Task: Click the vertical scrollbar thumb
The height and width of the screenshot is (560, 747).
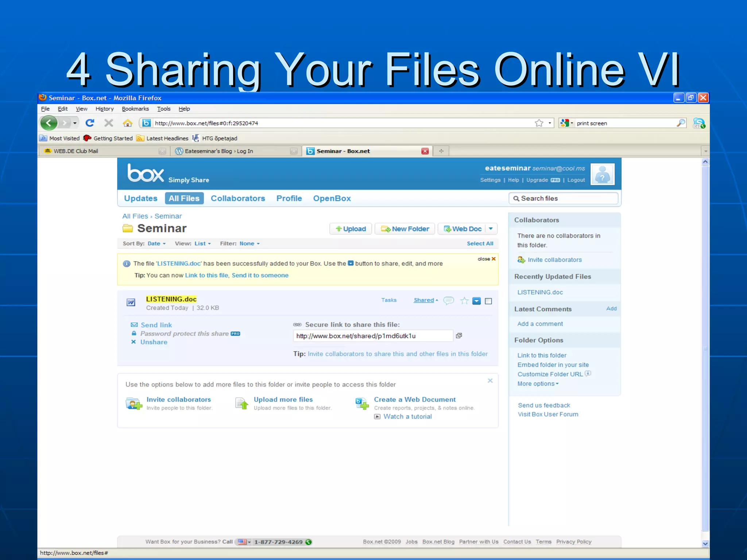Action: (705, 348)
